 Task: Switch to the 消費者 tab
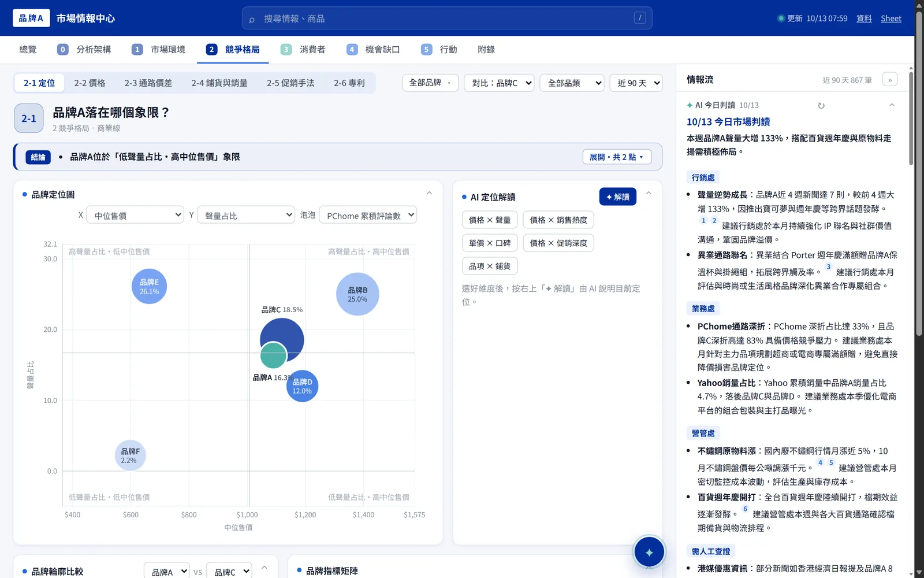(x=303, y=50)
